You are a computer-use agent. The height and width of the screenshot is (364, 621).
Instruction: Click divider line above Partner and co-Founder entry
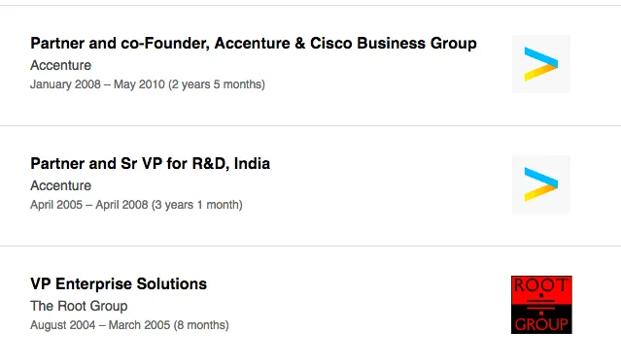[311, 6]
